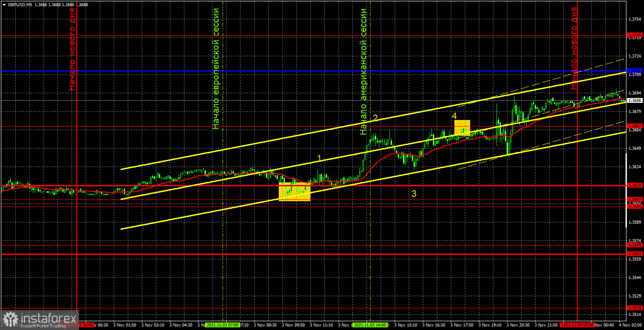Click the signal number 1 label

click(320, 158)
